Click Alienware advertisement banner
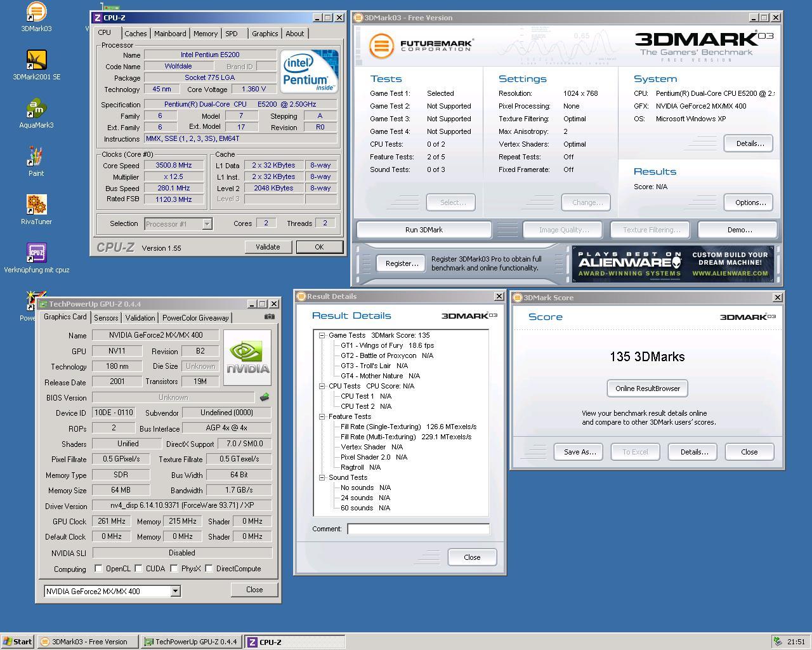The image size is (812, 650). (673, 264)
